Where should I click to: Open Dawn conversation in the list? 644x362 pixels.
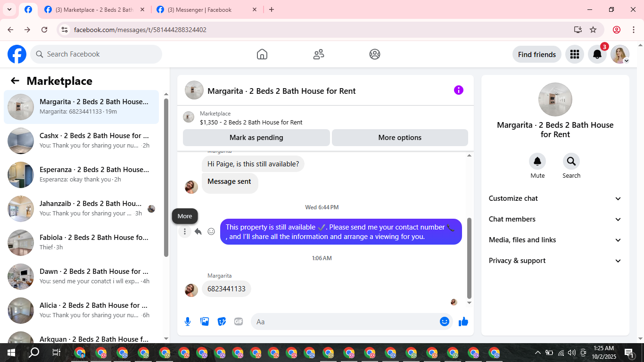pos(82,277)
